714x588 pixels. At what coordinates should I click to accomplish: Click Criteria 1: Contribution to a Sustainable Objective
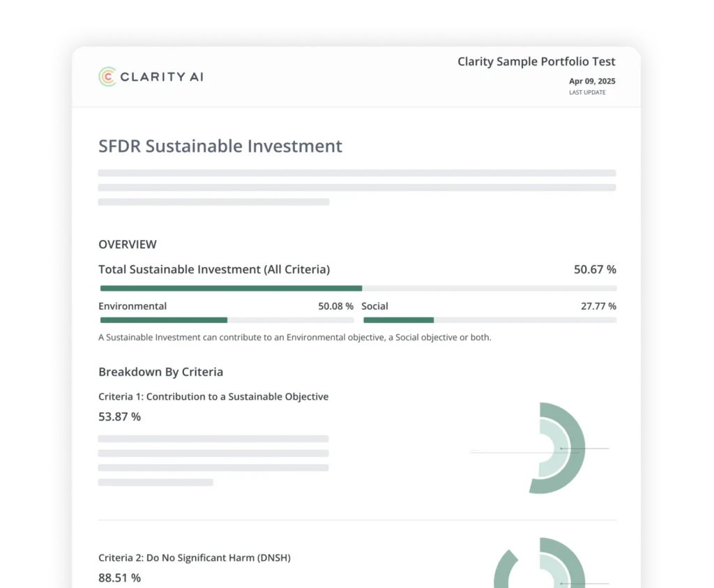tap(213, 397)
